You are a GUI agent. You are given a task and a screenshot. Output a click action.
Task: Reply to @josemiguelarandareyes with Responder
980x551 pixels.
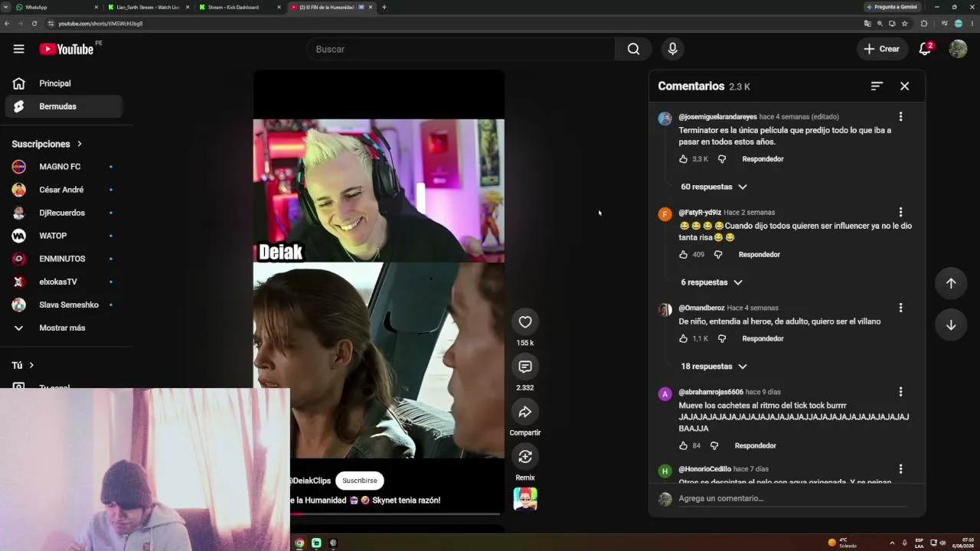tap(763, 159)
